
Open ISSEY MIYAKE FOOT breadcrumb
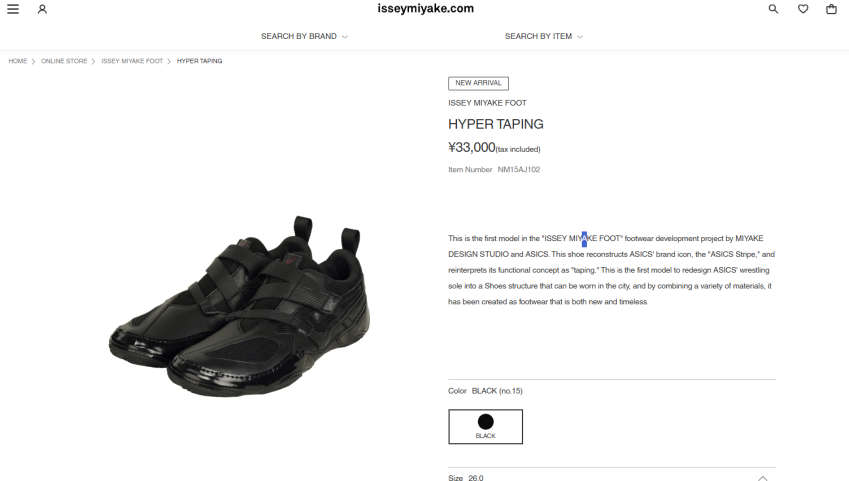point(132,61)
